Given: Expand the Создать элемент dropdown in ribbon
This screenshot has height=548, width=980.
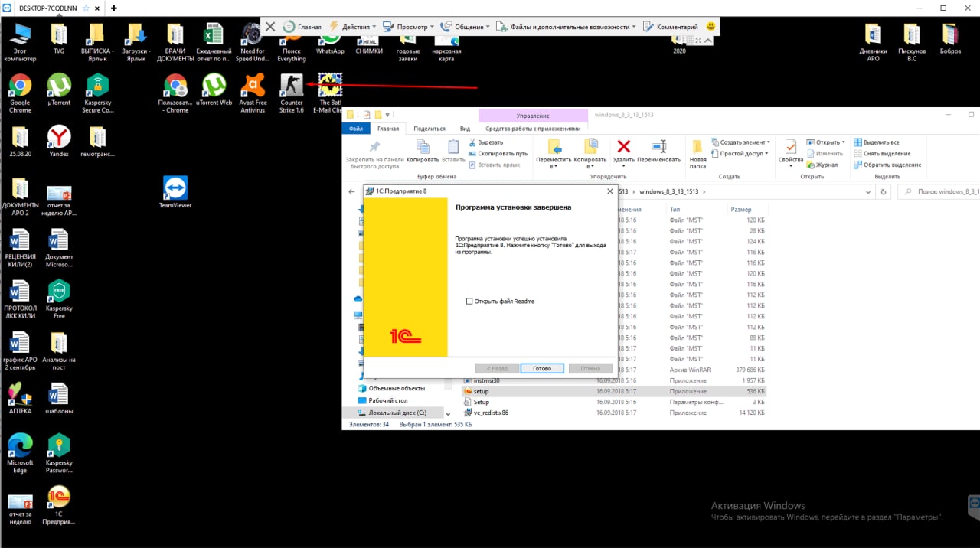Looking at the screenshot, I should pos(742,142).
